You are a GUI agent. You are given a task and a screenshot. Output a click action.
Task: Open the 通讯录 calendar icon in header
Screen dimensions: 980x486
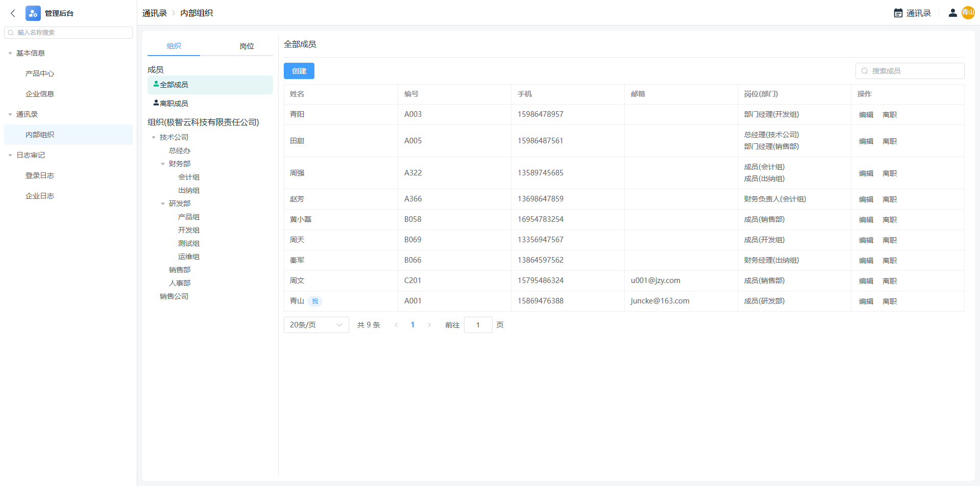coord(898,13)
